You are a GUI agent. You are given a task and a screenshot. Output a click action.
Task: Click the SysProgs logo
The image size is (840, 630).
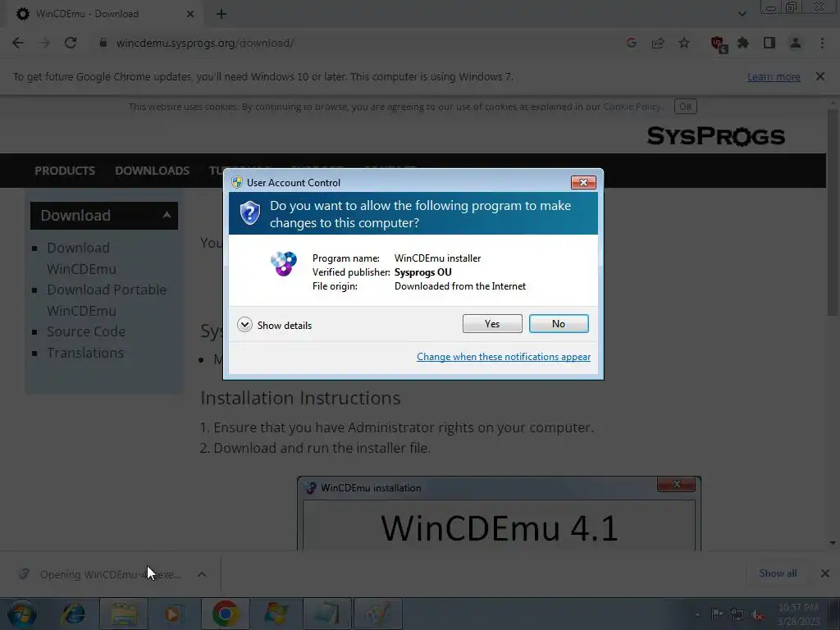coord(715,136)
